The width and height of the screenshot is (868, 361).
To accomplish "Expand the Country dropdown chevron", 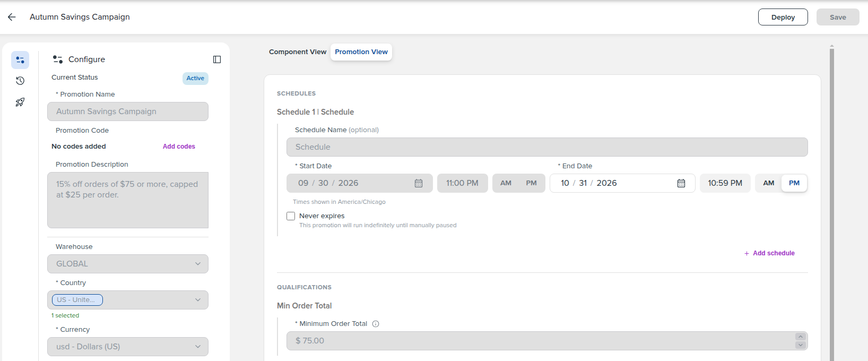I will coord(198,300).
